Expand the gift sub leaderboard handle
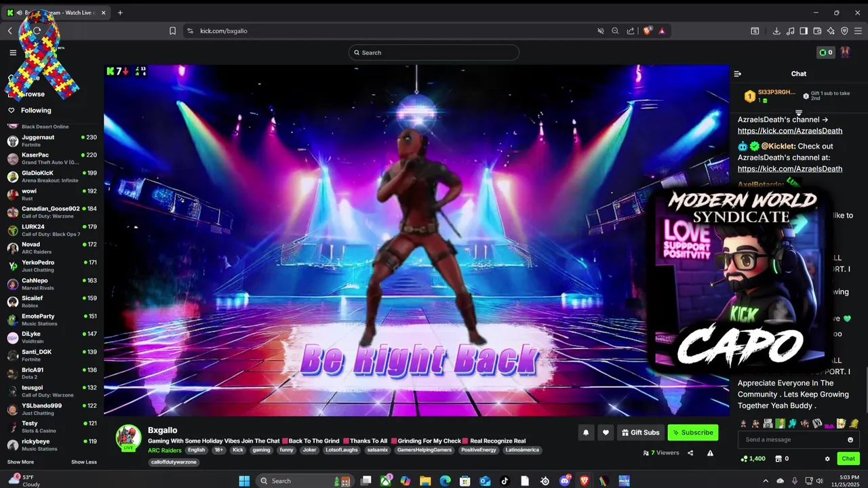The image size is (868, 488). (799, 113)
